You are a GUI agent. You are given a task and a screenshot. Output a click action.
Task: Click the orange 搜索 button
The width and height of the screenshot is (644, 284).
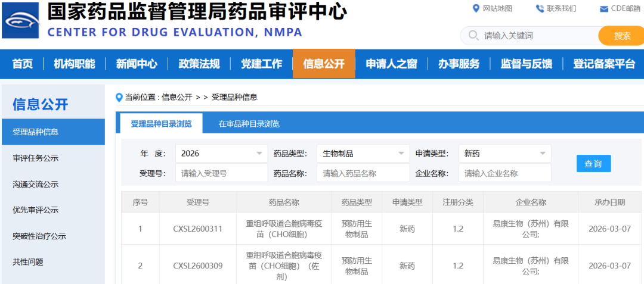pos(622,36)
